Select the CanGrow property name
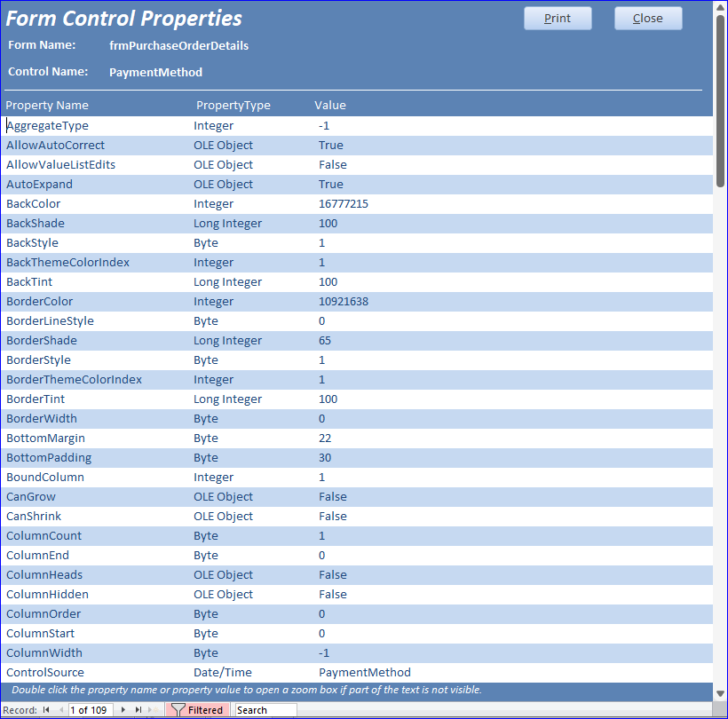728x719 pixels. (x=31, y=496)
